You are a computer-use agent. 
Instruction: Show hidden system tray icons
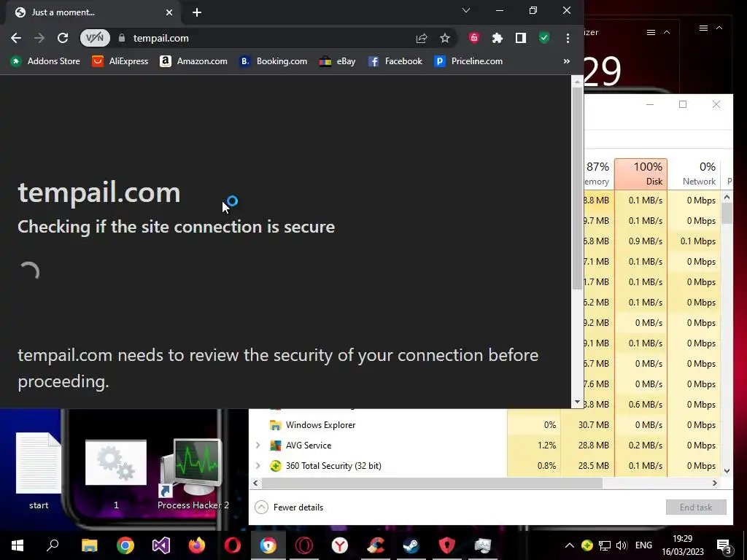(569, 545)
